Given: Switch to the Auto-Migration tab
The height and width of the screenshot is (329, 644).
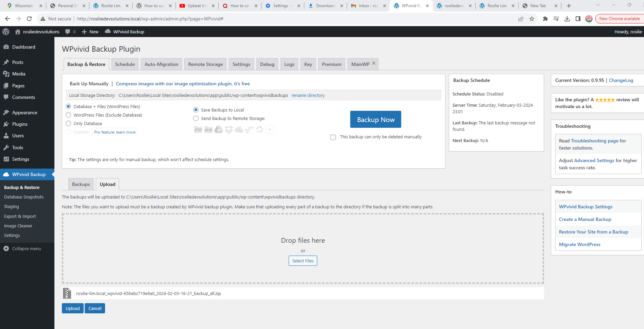Looking at the screenshot, I should (162, 64).
